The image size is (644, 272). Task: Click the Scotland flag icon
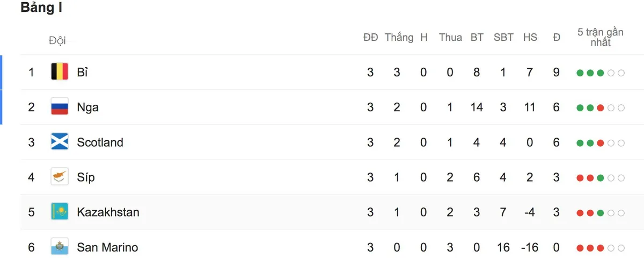(x=60, y=142)
